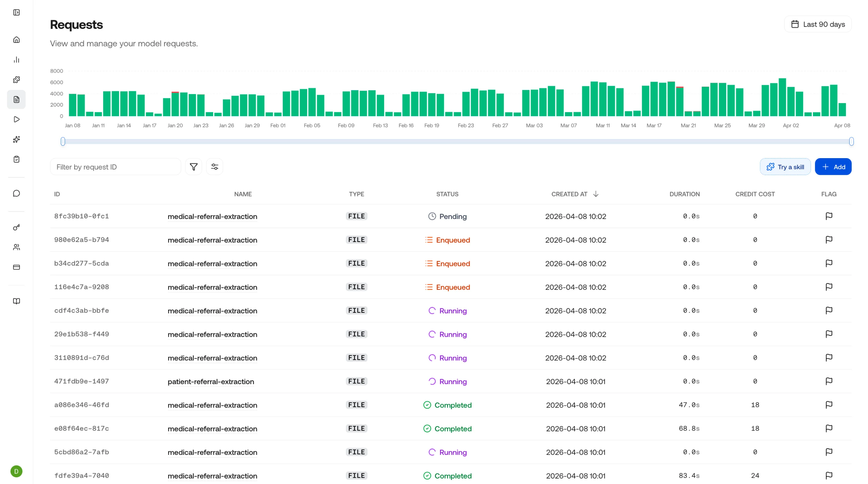Open the documentation book icon
This screenshot has height=484, width=868.
coord(16,301)
